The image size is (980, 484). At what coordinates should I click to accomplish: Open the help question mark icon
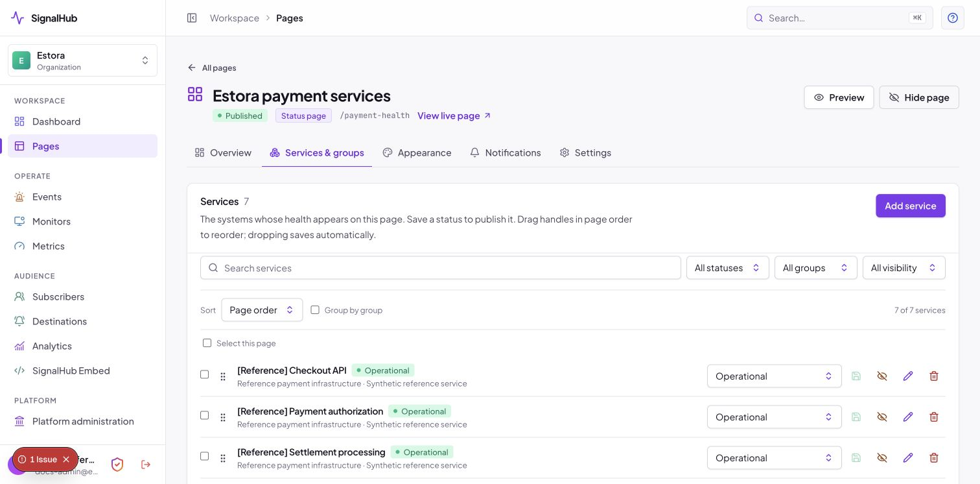[953, 18]
